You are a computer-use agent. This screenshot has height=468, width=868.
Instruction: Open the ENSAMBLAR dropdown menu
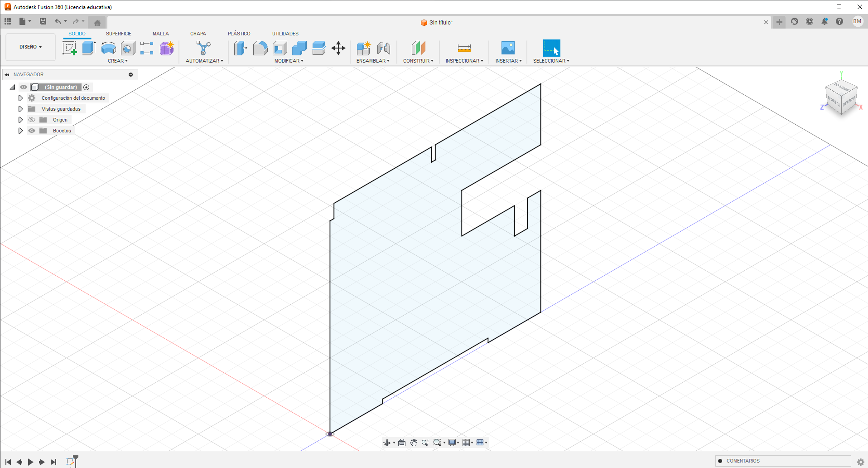tap(373, 61)
